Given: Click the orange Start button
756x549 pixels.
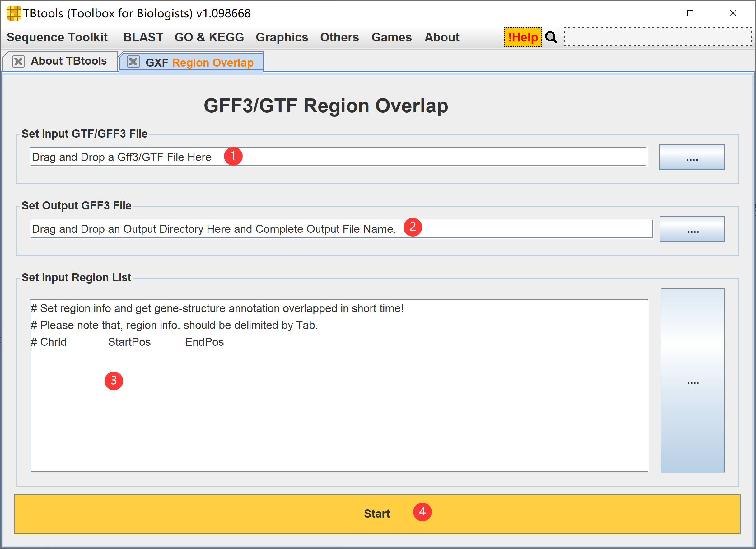Looking at the screenshot, I should click(x=377, y=514).
